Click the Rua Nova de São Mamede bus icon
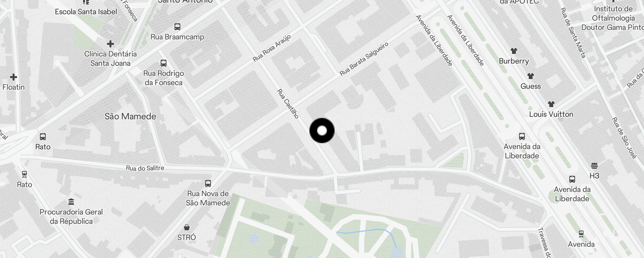 point(208,184)
